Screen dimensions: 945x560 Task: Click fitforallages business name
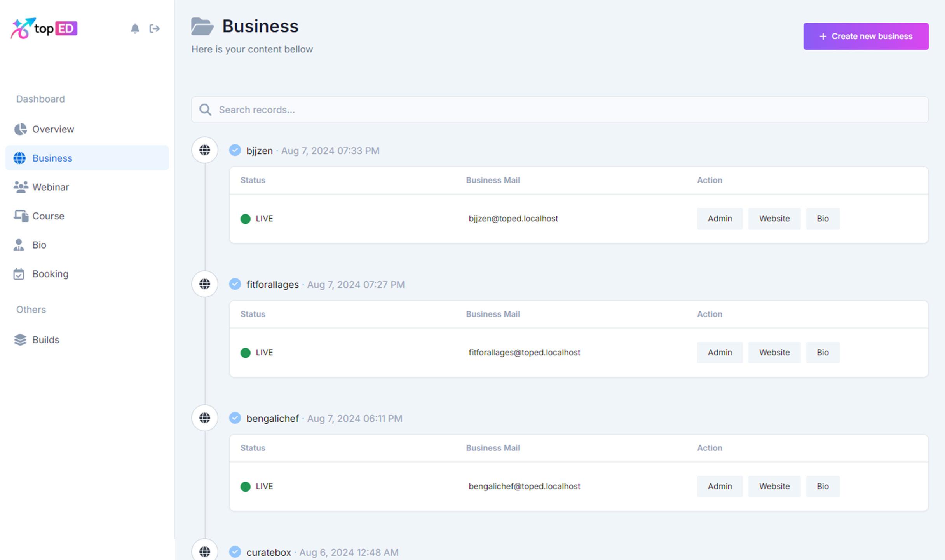pyautogui.click(x=272, y=285)
